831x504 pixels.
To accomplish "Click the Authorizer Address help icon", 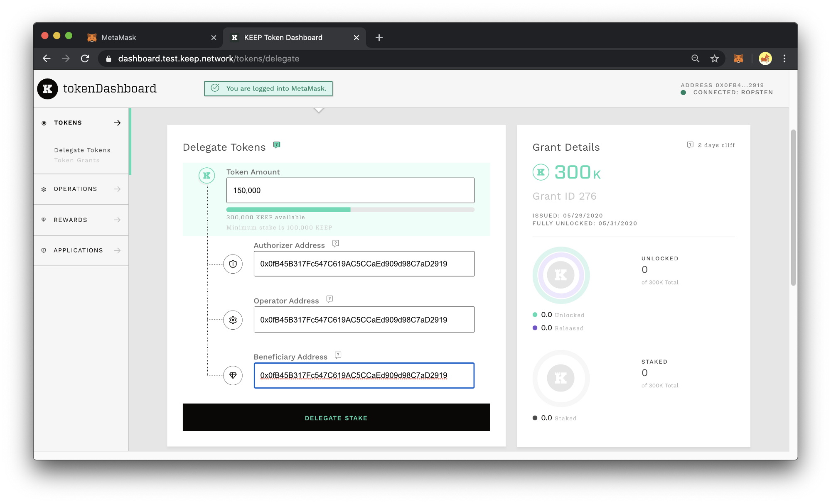I will coord(336,244).
